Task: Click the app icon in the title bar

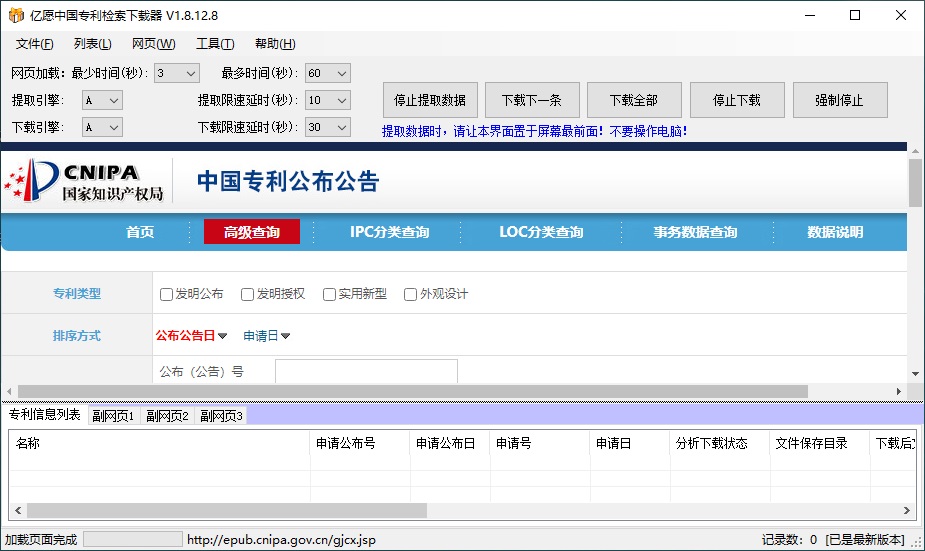Action: [16, 15]
